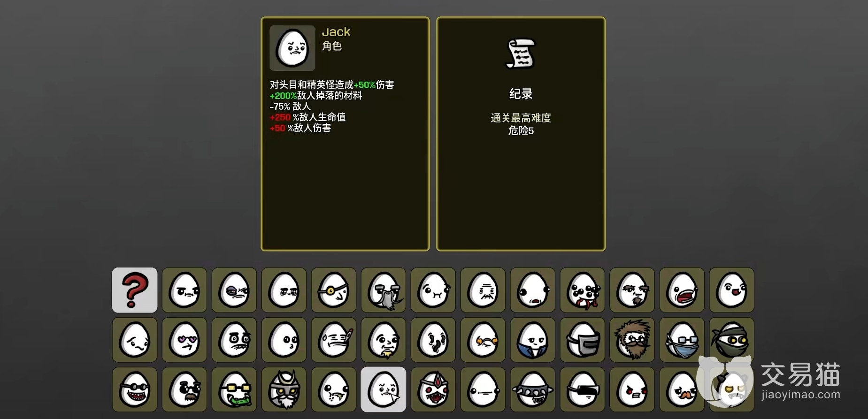The image size is (868, 419).
Task: Choose the screaming open-mouth egg character
Action: click(x=682, y=290)
